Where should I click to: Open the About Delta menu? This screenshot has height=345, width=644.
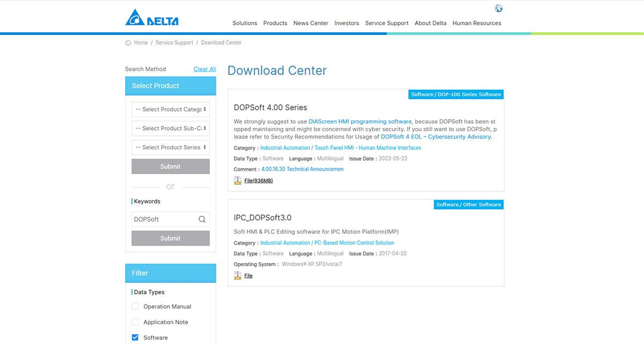pos(430,23)
